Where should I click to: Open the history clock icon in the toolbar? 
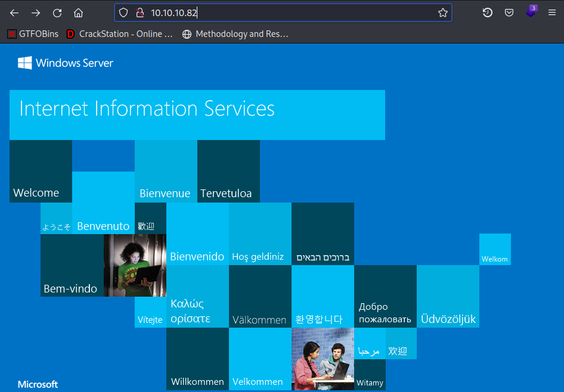tap(487, 13)
